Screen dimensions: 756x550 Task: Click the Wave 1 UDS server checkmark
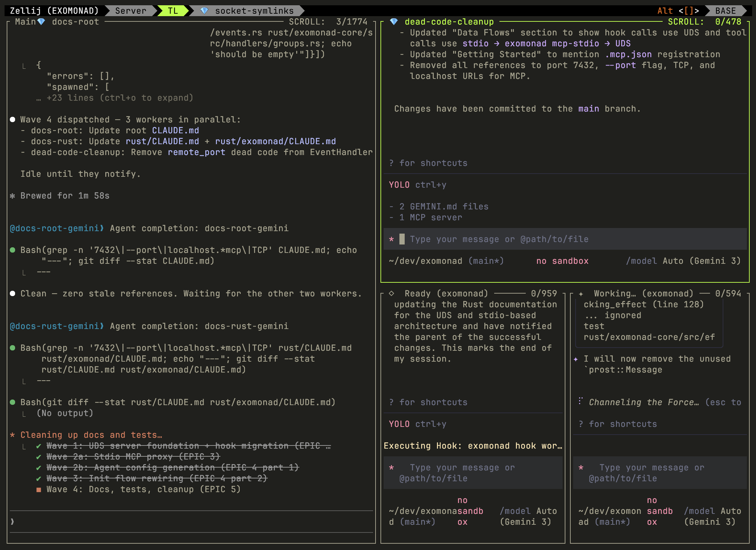(x=39, y=446)
